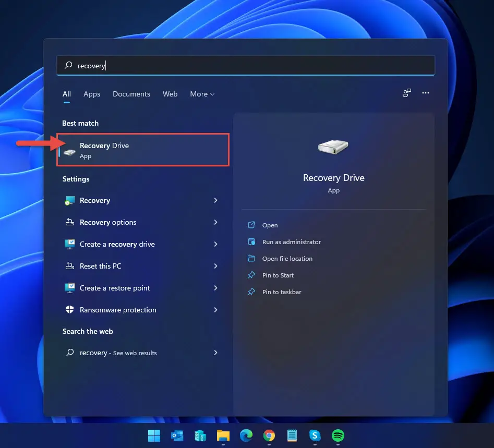This screenshot has height=448, width=494.
Task: Open the blue building app on taskbar
Action: 200,435
